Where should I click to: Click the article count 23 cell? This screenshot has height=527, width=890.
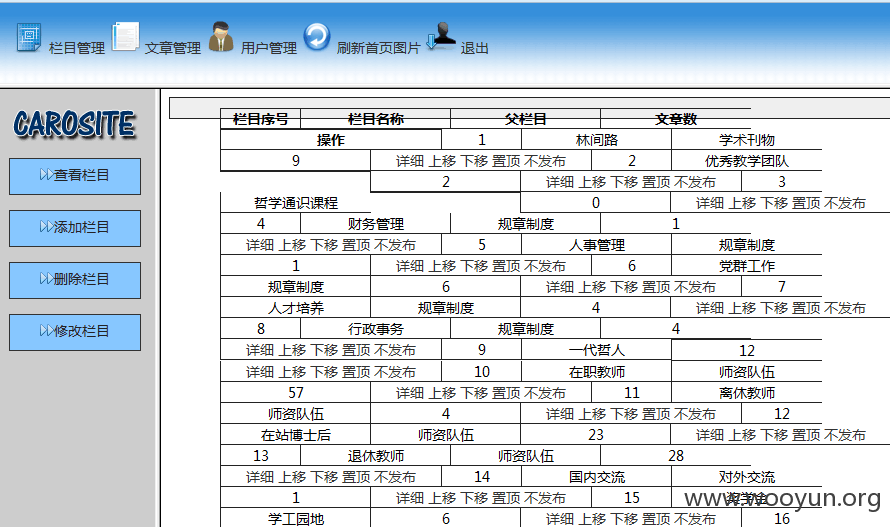click(x=595, y=435)
